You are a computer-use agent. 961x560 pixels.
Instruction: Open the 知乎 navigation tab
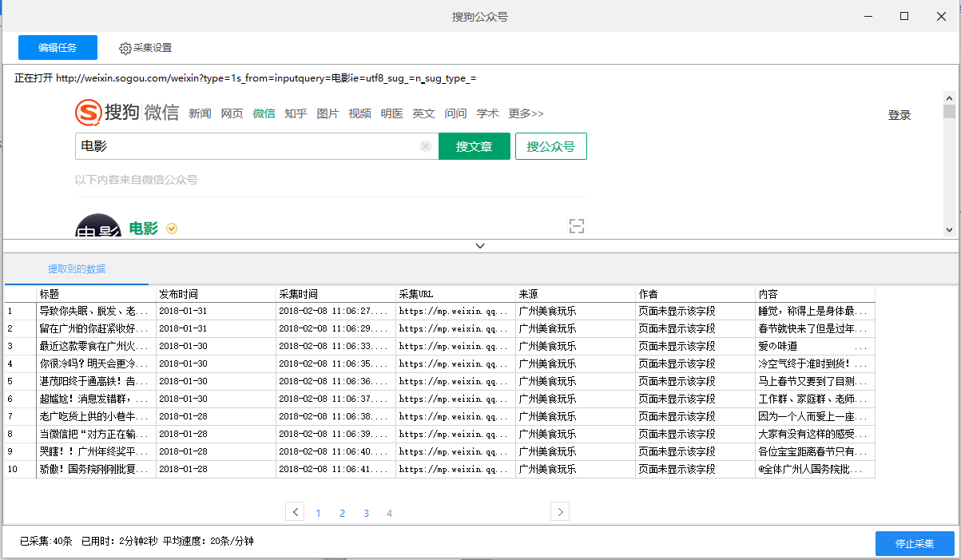(x=296, y=113)
